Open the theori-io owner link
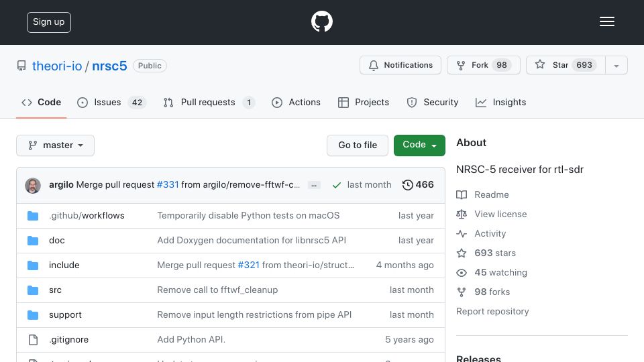Screen dimensions: 644x362 point(57,66)
